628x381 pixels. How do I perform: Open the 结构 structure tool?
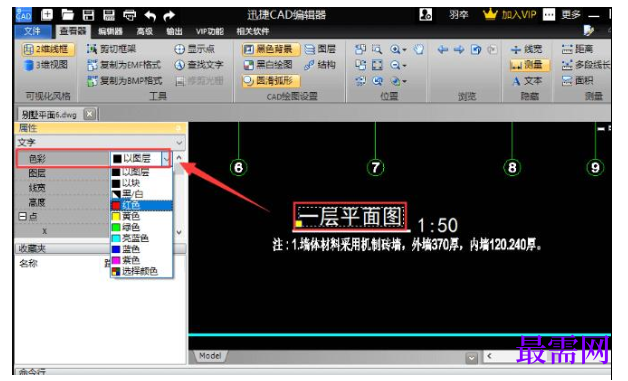(320, 65)
